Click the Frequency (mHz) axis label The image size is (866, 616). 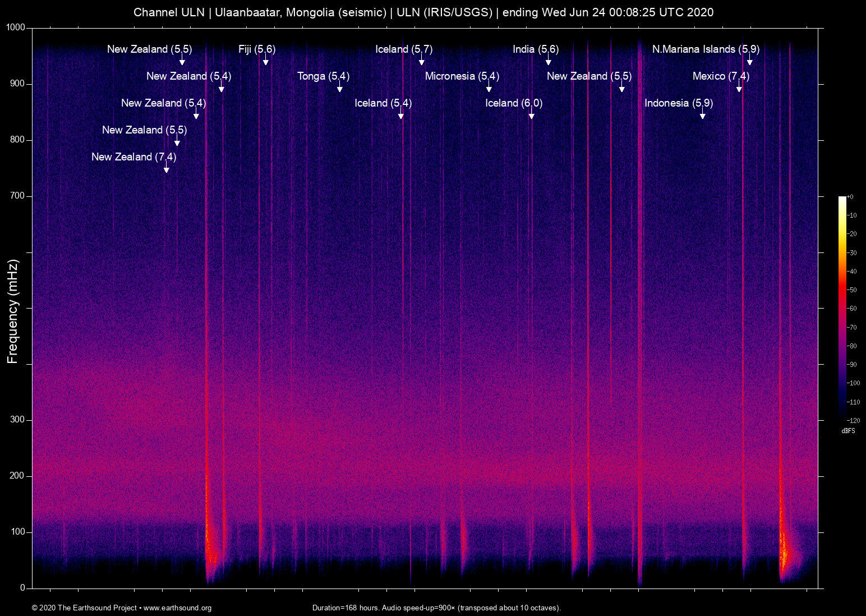[x=12, y=311]
